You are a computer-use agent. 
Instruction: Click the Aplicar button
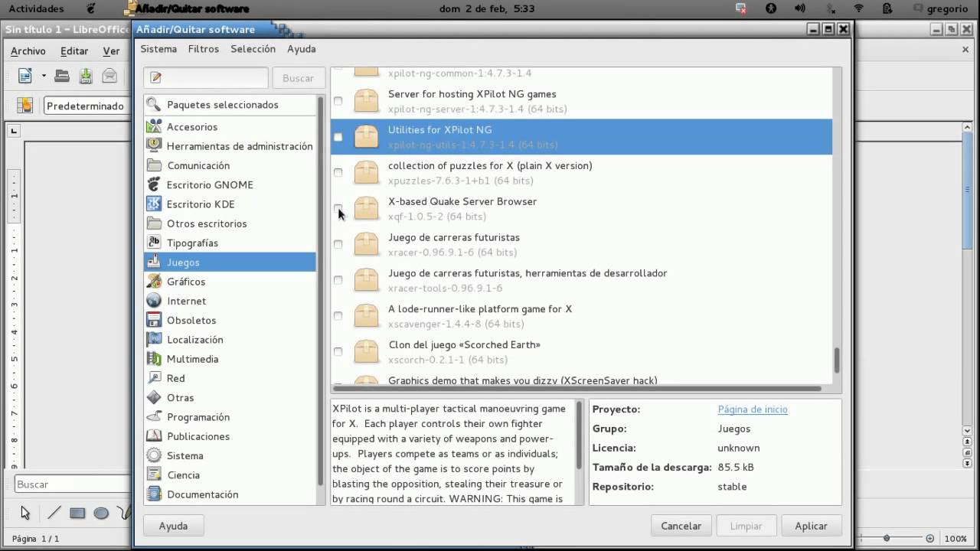click(811, 526)
